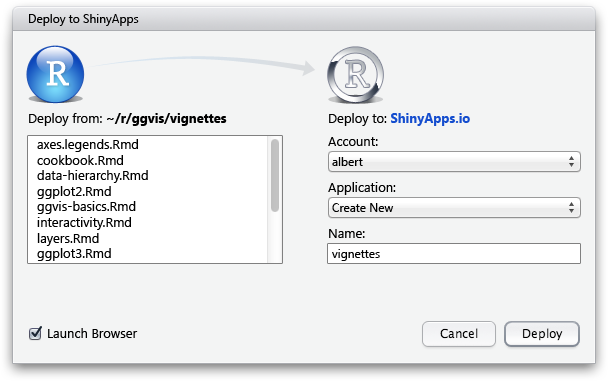The width and height of the screenshot is (608, 381).
Task: Toggle the Launch Browser checkbox
Action: click(x=35, y=333)
